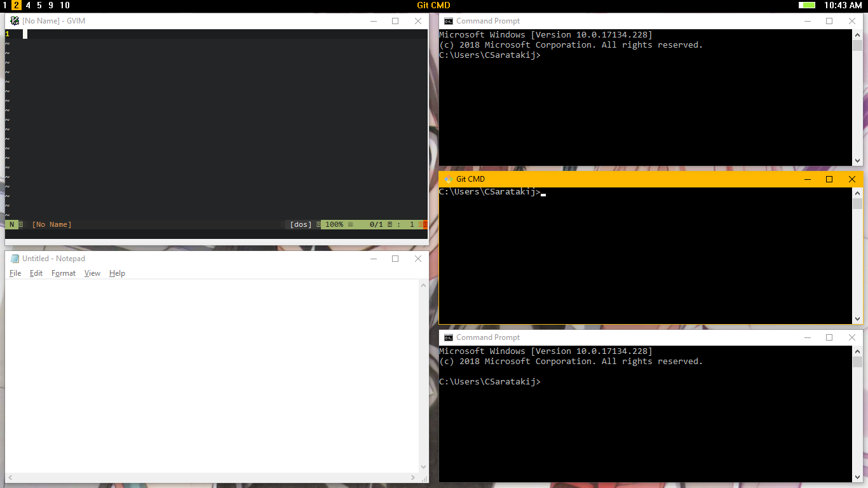Click the Git CMD title bar text
Screen dimensions: 868x488
[470, 179]
